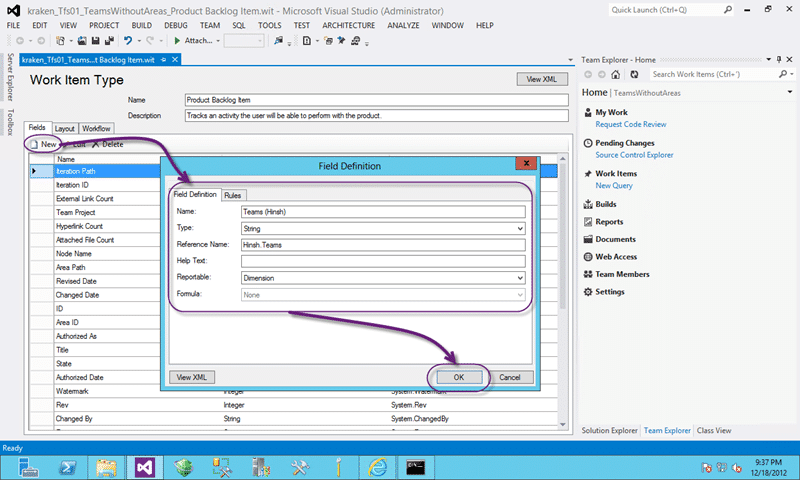The width and height of the screenshot is (800, 480).
Task: Open the TEAM menu
Action: coord(210,26)
